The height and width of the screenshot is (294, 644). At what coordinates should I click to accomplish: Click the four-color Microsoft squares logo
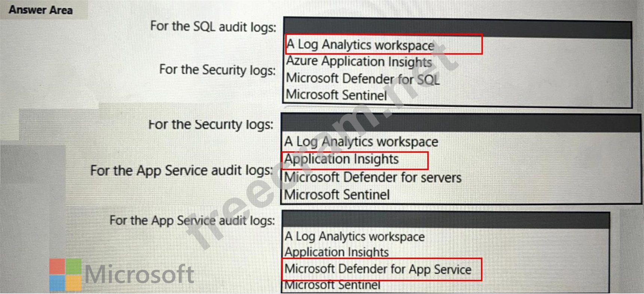point(65,275)
